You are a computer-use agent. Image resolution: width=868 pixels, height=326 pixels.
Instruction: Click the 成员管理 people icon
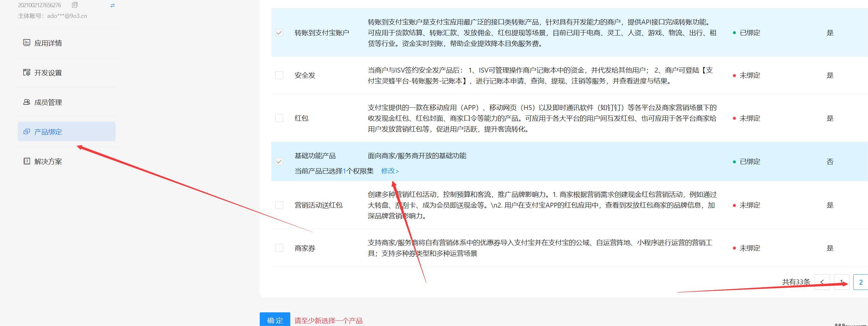tap(26, 102)
